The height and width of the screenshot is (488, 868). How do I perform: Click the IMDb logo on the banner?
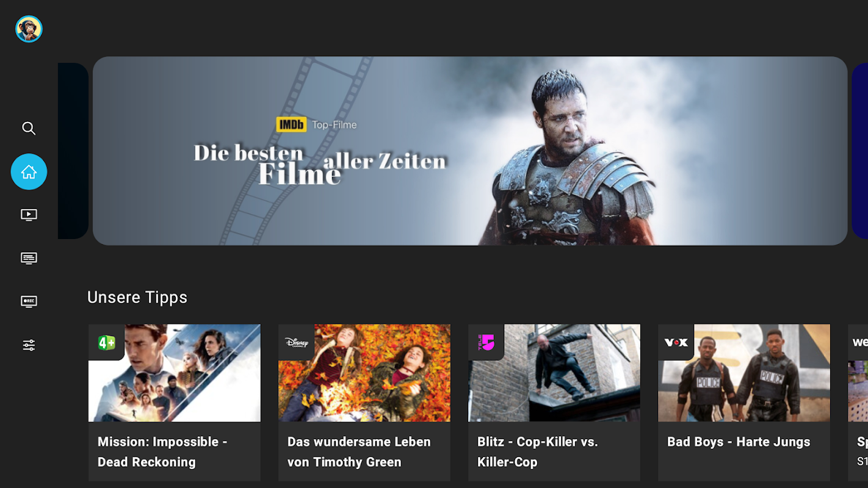291,124
